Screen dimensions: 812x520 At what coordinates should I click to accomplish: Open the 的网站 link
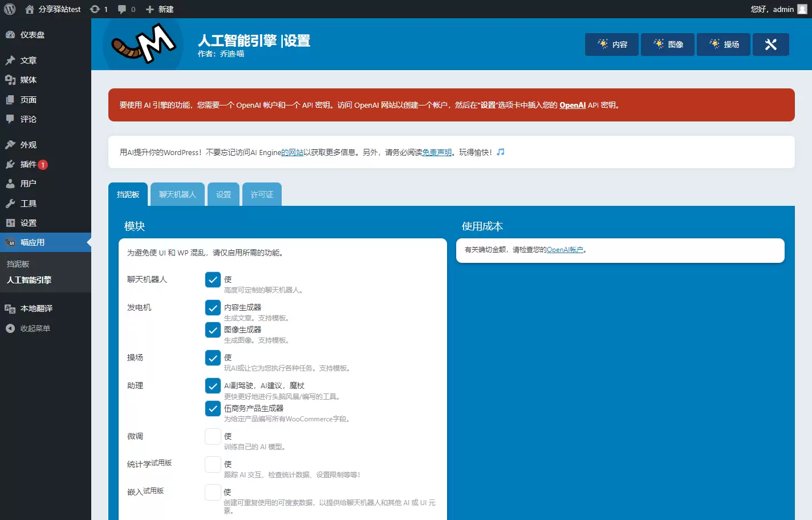(292, 152)
